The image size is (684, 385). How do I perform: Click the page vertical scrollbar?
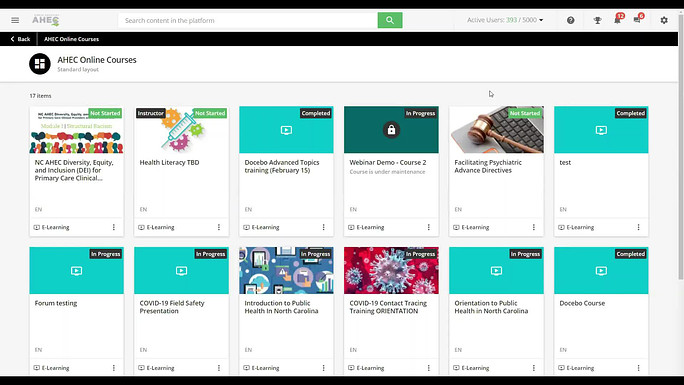pyautogui.click(x=681, y=147)
